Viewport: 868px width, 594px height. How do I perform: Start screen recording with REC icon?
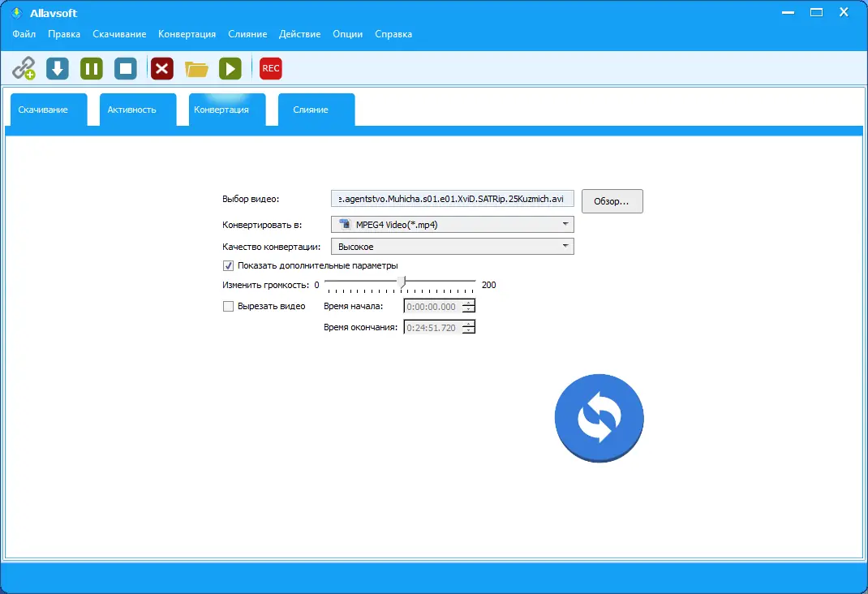click(x=271, y=69)
